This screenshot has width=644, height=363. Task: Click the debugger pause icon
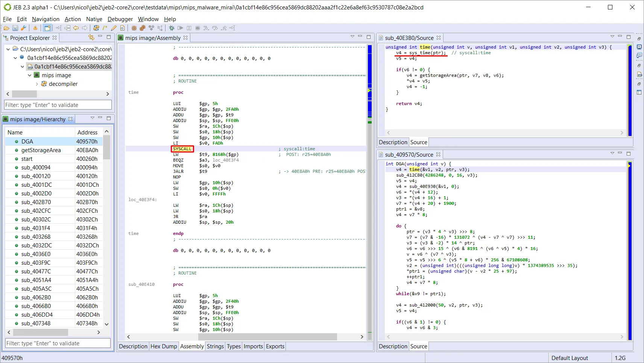(x=189, y=28)
